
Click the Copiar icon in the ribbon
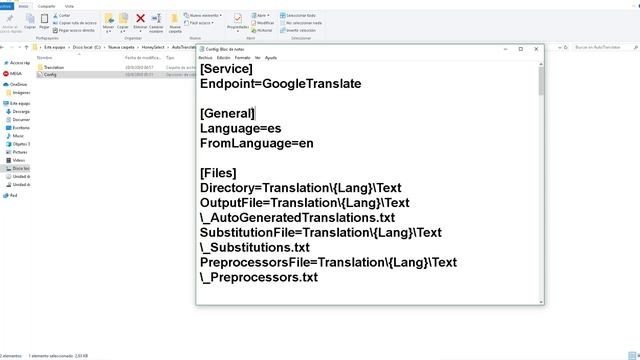[30, 18]
